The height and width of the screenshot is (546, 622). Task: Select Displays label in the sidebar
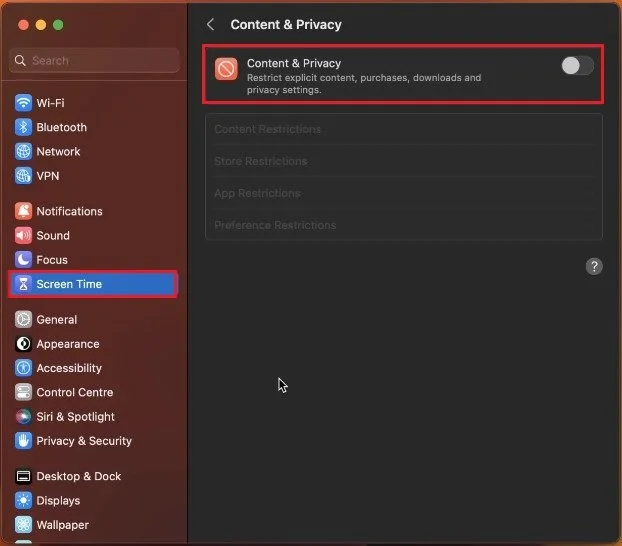coord(58,500)
